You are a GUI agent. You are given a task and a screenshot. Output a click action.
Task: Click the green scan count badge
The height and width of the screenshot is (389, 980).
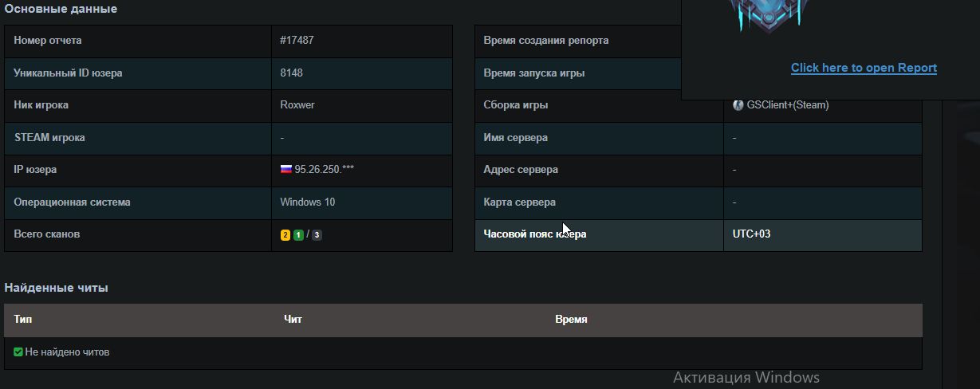point(298,235)
